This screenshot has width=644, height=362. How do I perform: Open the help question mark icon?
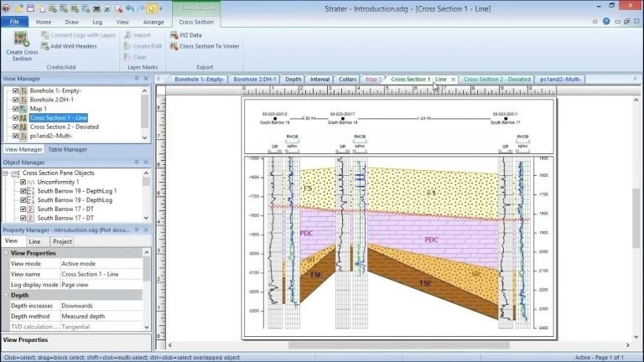(x=606, y=21)
